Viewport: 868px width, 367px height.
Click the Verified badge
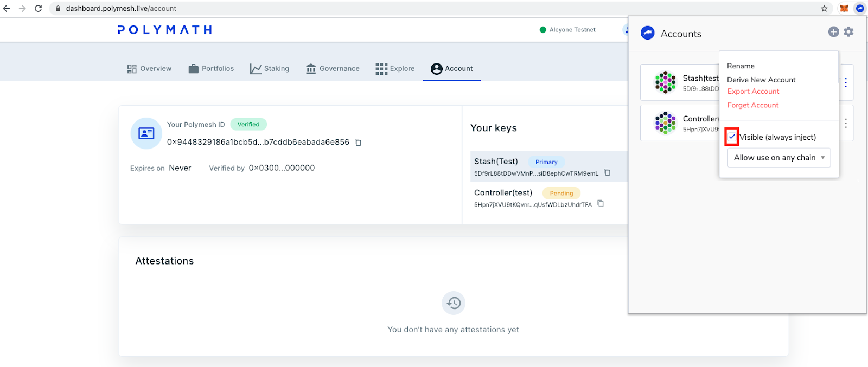[248, 124]
